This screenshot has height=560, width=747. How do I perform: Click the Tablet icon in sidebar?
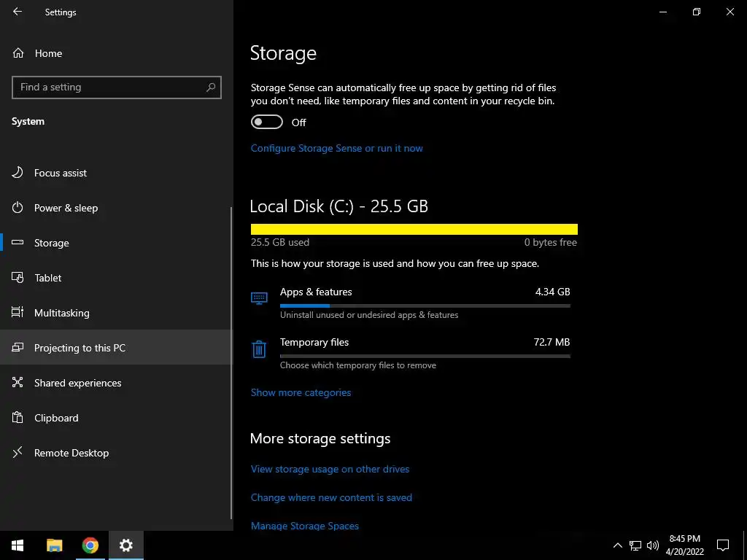(18, 278)
